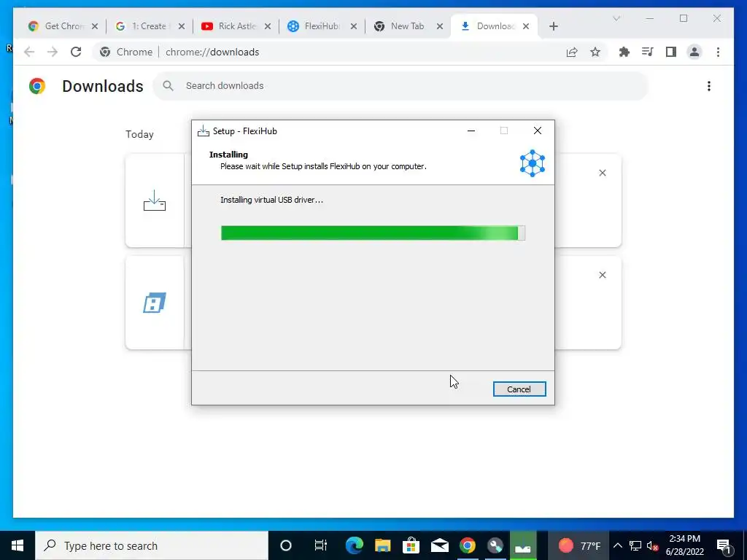Click the taskbar search box
The width and height of the screenshot is (747, 560).
pos(152,545)
